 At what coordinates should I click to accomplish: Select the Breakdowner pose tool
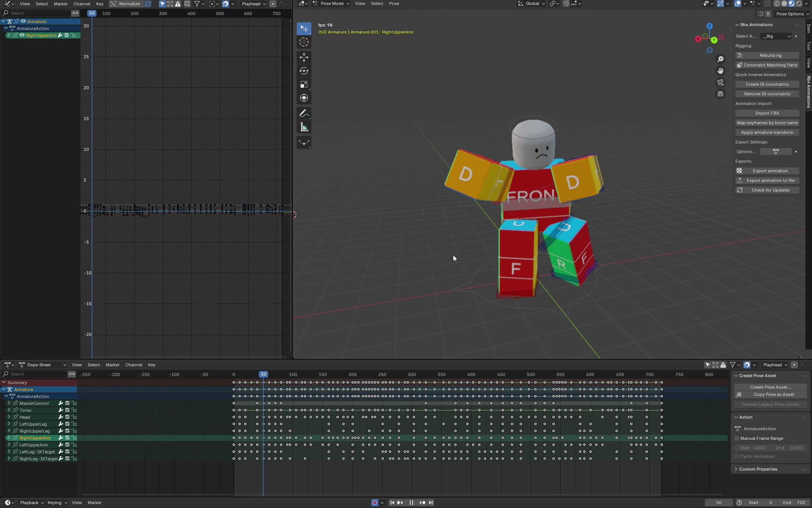[x=304, y=142]
